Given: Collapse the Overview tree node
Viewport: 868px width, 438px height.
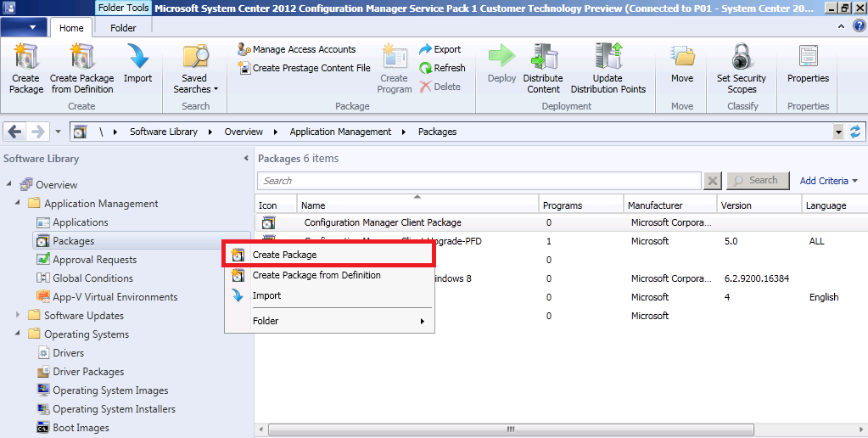Looking at the screenshot, I should coord(8,184).
